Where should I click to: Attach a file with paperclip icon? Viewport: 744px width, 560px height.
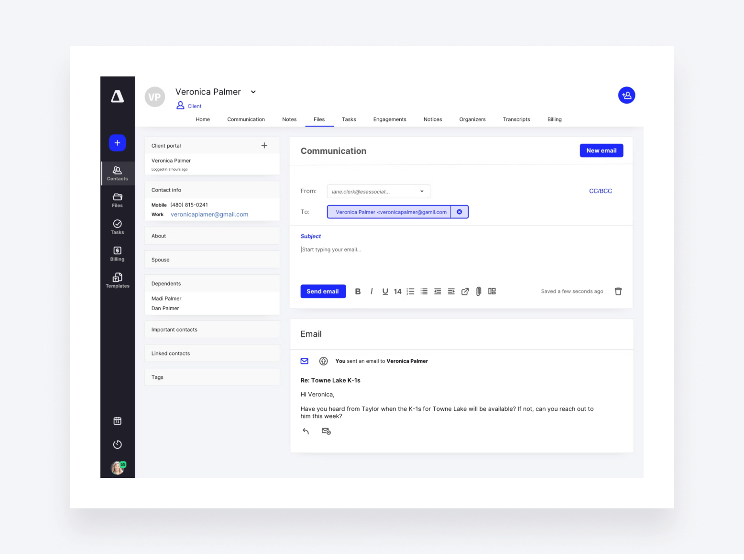[478, 291]
